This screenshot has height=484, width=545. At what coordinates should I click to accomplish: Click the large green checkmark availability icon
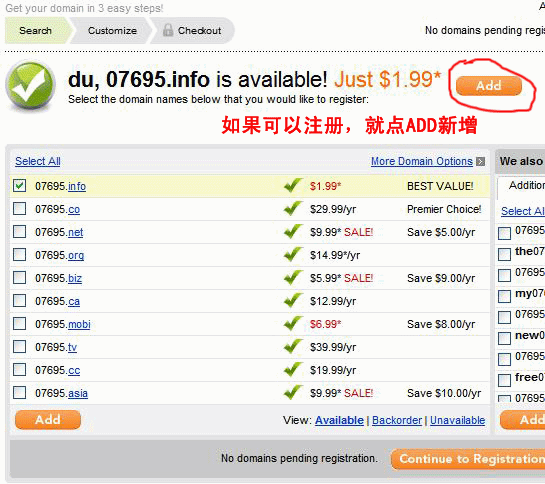point(31,85)
